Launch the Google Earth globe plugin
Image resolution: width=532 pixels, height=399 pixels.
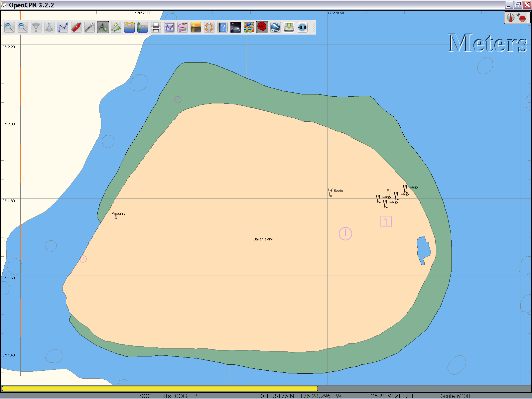276,27
